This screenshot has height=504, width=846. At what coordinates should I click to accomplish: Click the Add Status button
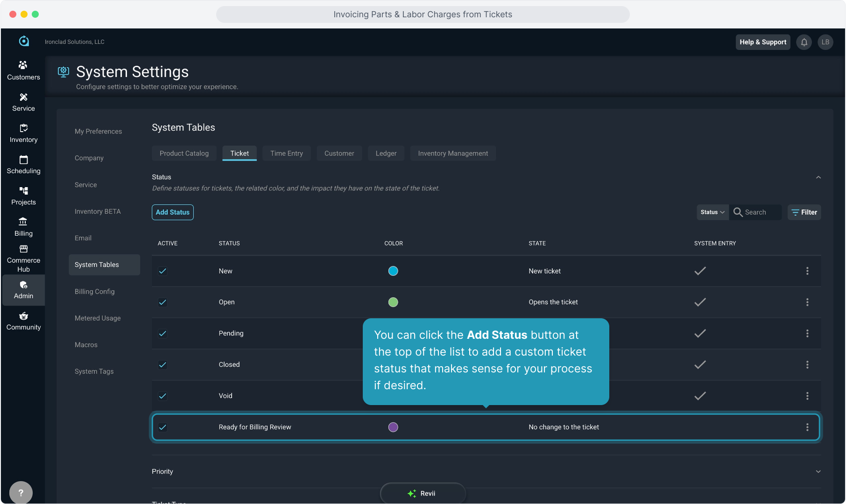coord(172,212)
